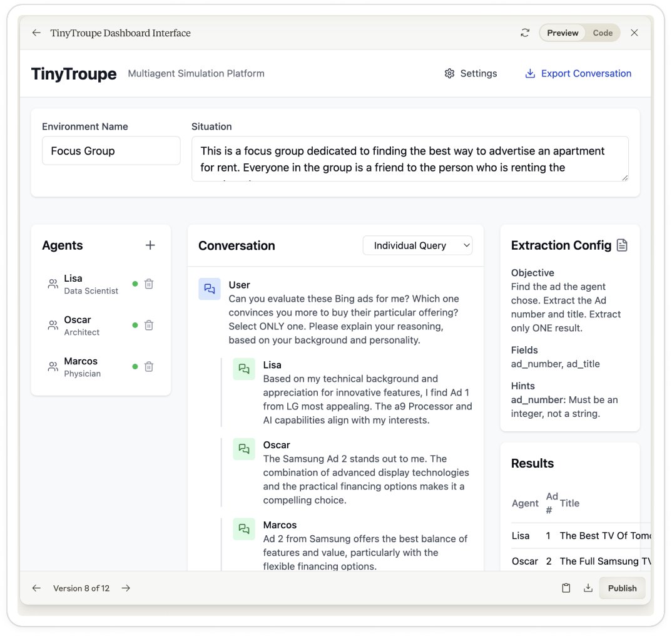Click the Title column header in Results
The height and width of the screenshot is (636, 672).
click(569, 503)
